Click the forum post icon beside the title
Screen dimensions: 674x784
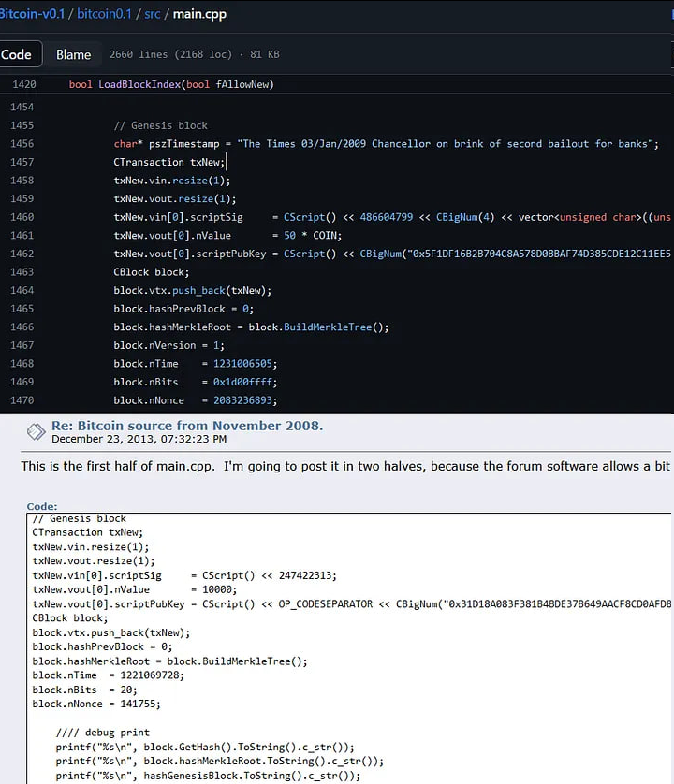click(x=36, y=431)
